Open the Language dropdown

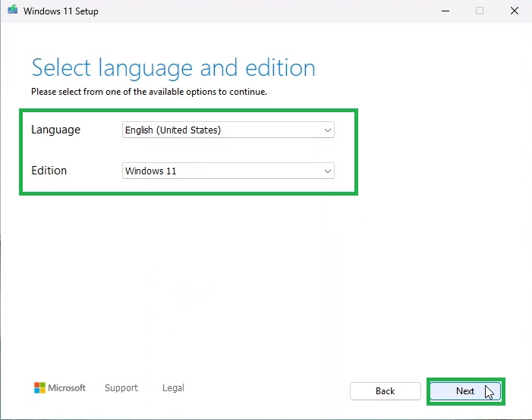228,130
